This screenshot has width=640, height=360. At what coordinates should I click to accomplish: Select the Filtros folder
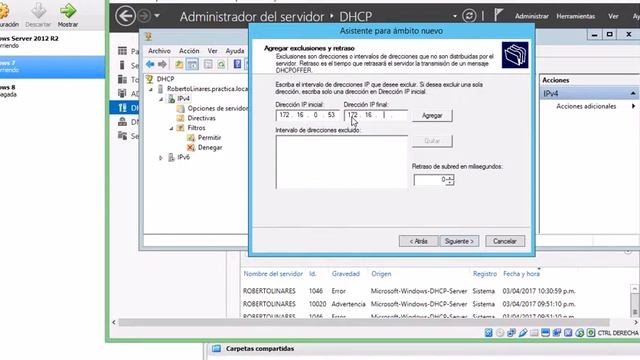point(196,128)
